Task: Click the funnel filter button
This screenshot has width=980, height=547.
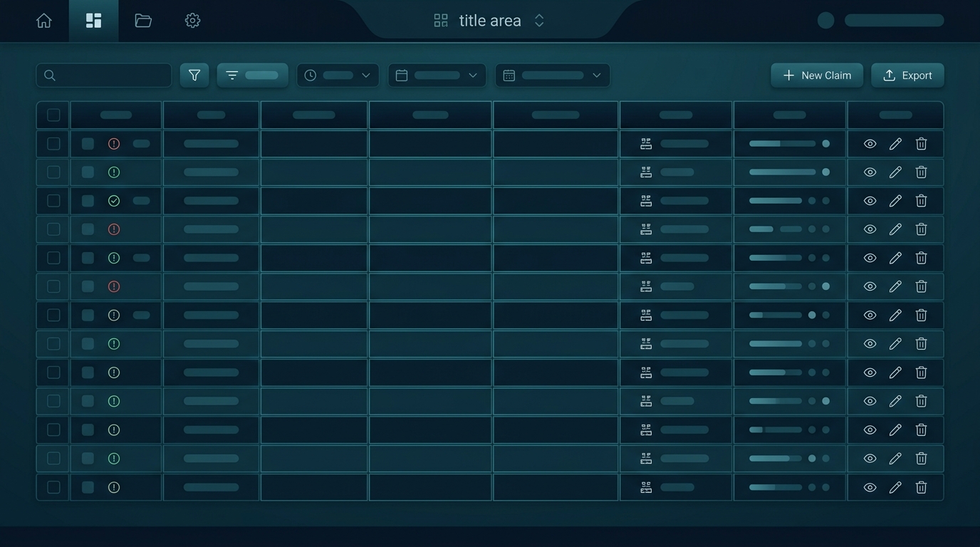Action: coord(194,75)
